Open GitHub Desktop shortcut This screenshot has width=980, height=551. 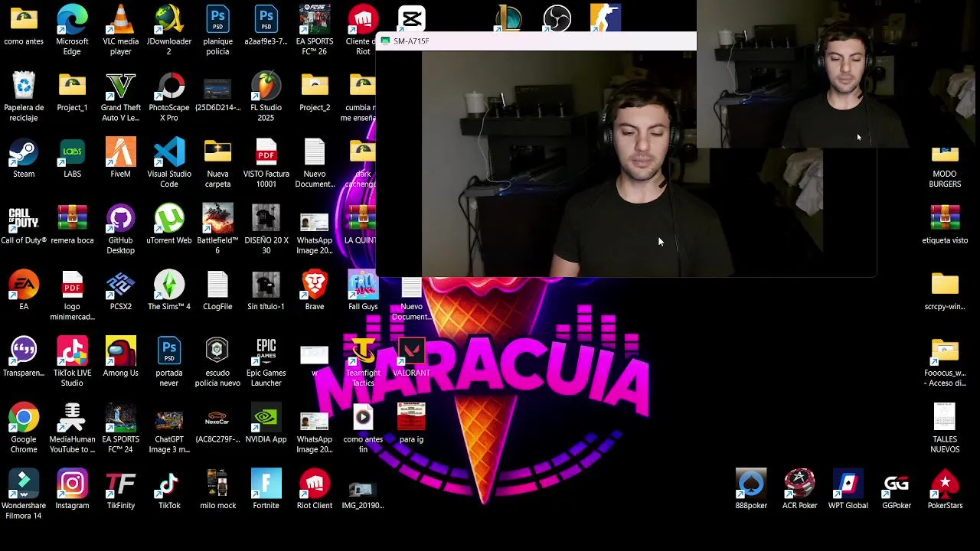click(121, 229)
